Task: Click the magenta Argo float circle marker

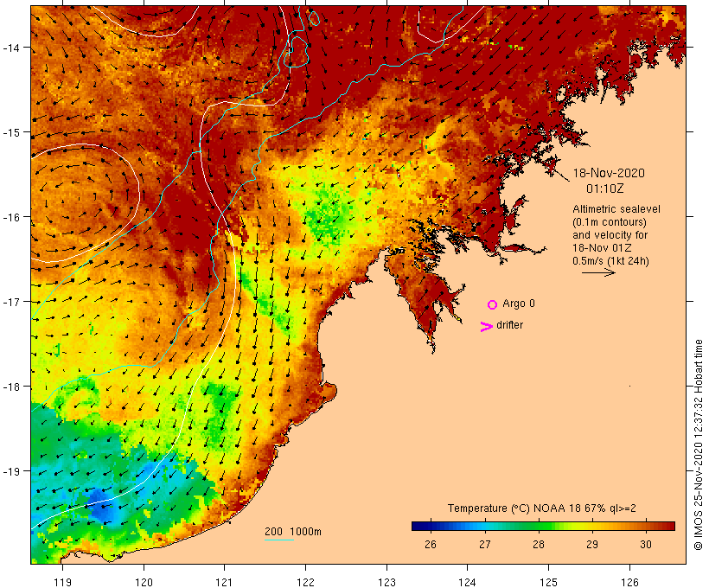Action: click(x=492, y=304)
